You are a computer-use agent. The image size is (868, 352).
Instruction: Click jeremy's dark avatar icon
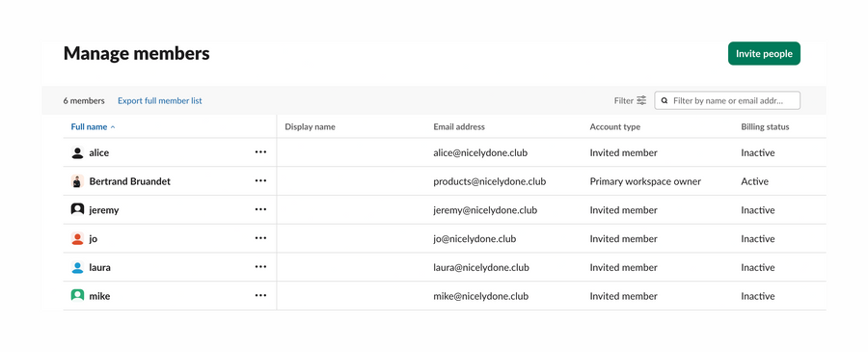pyautogui.click(x=77, y=210)
